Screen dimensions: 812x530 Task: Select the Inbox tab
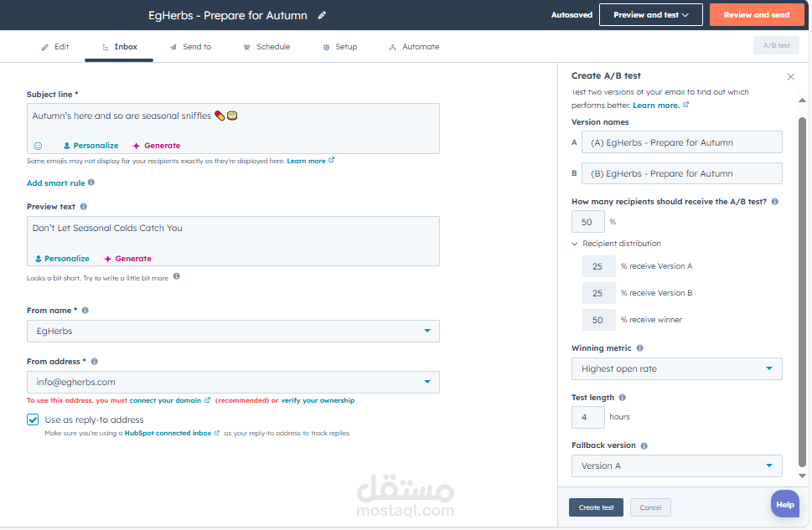point(120,47)
